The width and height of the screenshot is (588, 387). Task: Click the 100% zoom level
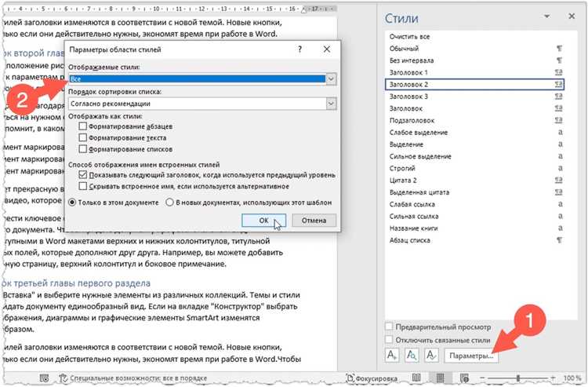click(572, 378)
